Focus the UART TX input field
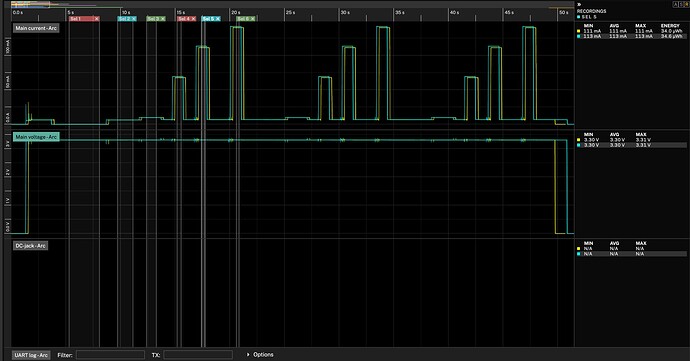 coord(198,354)
